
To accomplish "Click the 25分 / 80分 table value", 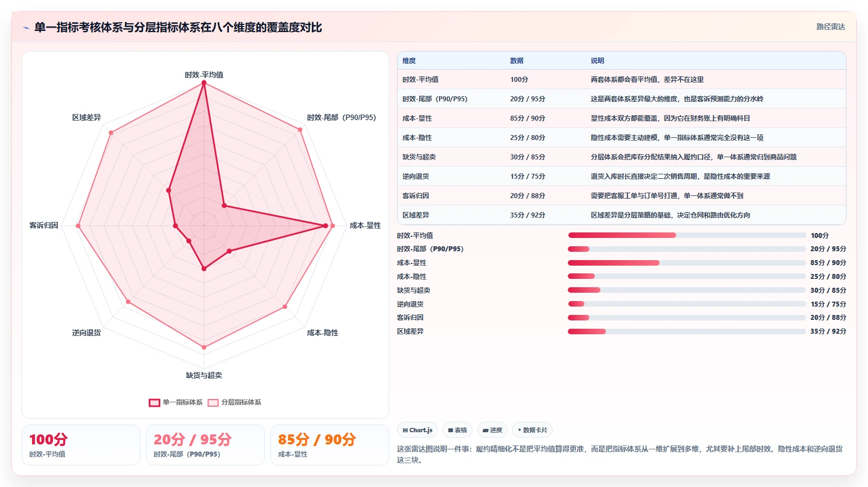I will (x=527, y=138).
